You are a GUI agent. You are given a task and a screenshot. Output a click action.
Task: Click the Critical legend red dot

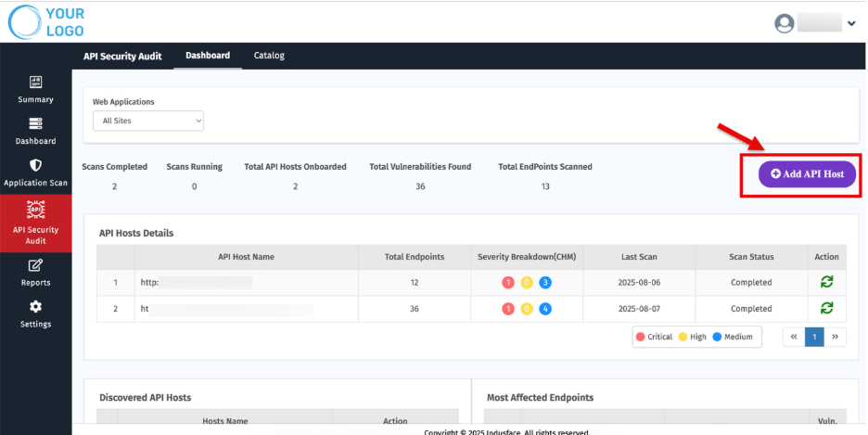641,337
